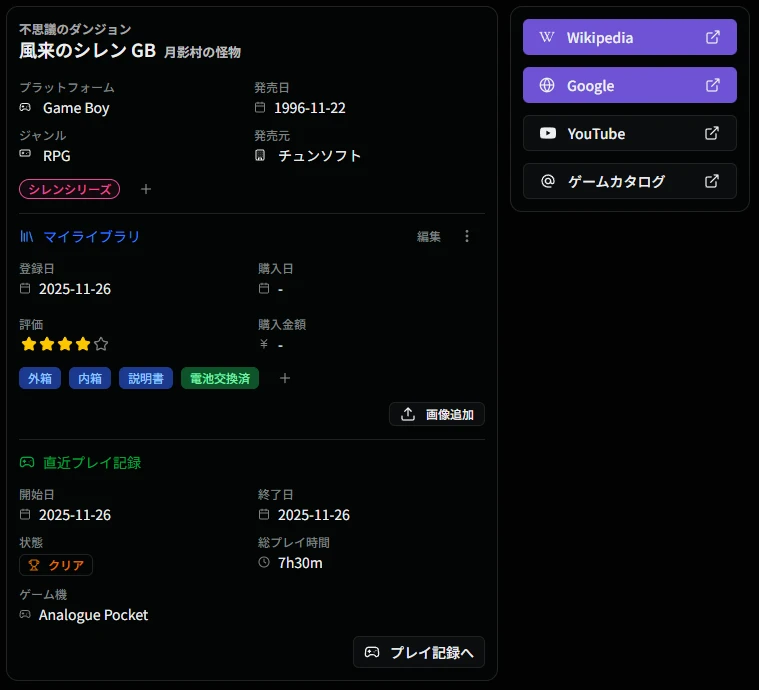
Task: Click the publisher name チュンソフト
Action: tap(319, 156)
